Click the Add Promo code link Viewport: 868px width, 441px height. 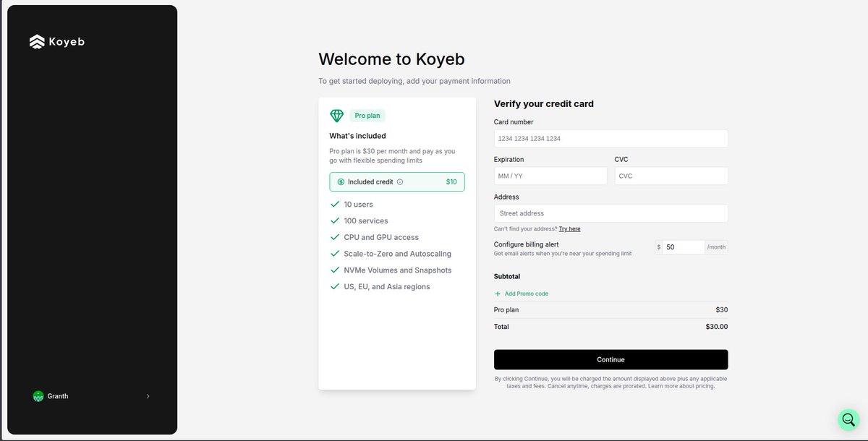[x=527, y=294]
